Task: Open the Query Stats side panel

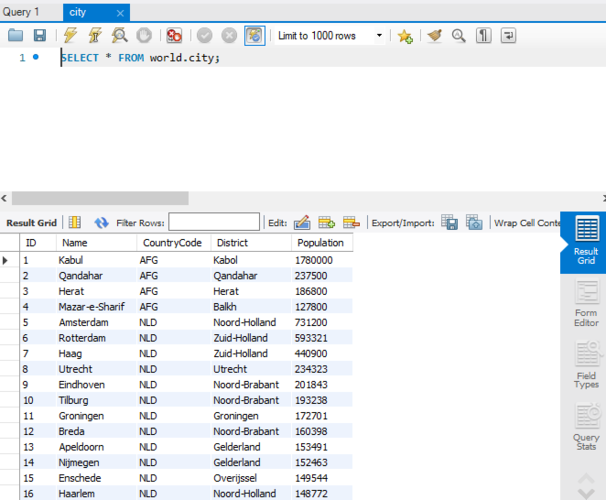Action: click(x=587, y=427)
